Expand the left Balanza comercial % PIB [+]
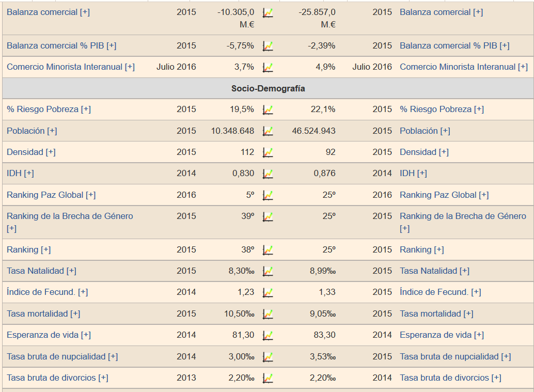This screenshot has height=392, width=534. point(61,45)
